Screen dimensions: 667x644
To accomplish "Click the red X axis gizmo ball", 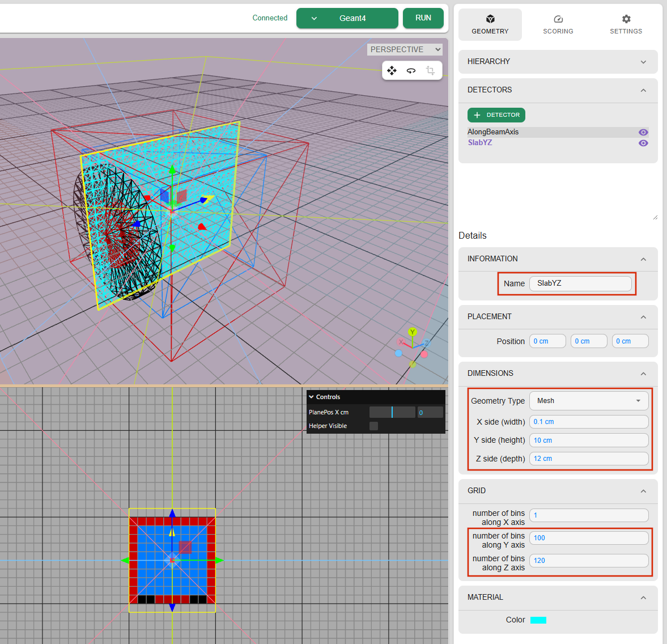I will coord(401,342).
